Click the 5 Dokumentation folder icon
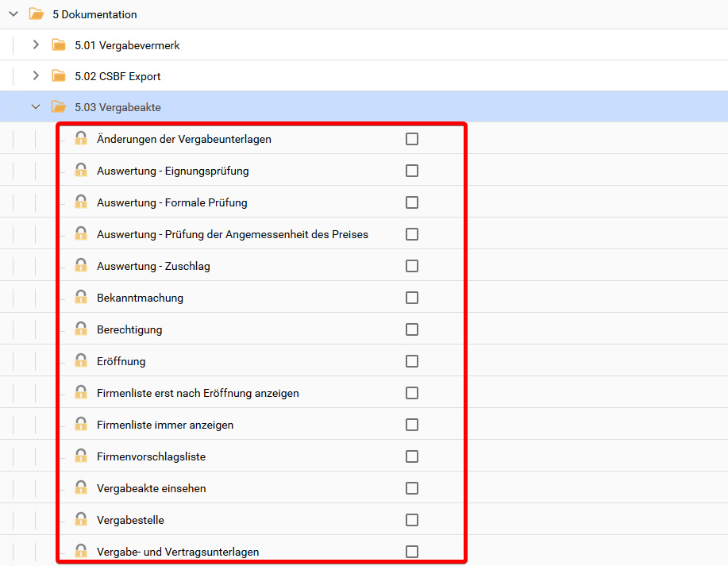The height and width of the screenshot is (566, 728). [37, 14]
